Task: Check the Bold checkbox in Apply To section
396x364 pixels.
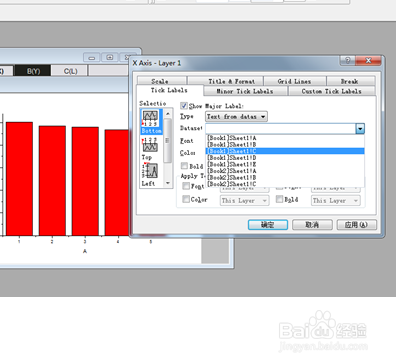Action: [279, 199]
